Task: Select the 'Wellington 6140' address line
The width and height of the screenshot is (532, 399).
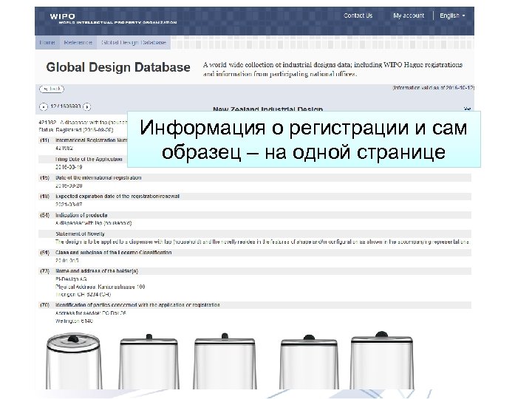Action: [x=74, y=321]
